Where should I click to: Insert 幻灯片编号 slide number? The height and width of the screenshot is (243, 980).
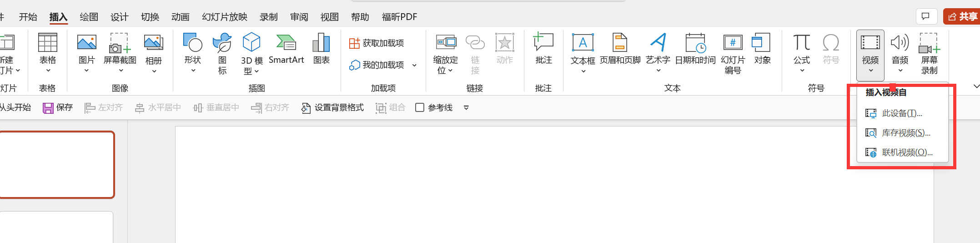pyautogui.click(x=733, y=53)
